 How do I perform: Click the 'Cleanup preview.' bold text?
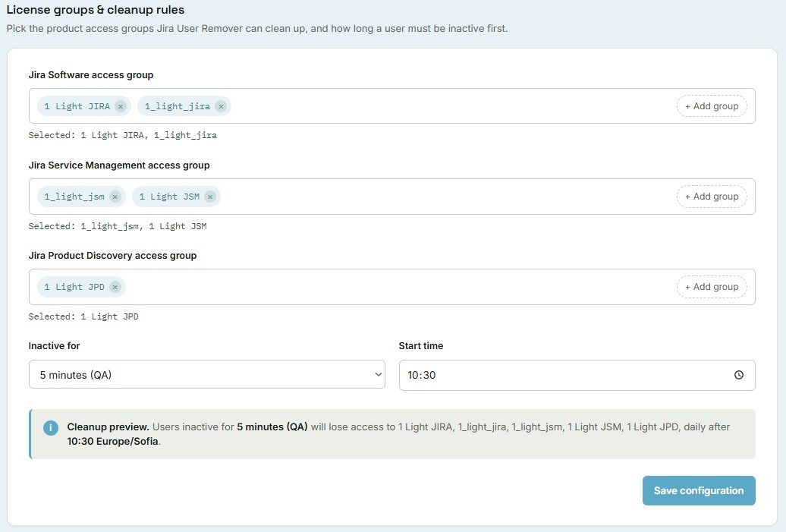[108, 427]
